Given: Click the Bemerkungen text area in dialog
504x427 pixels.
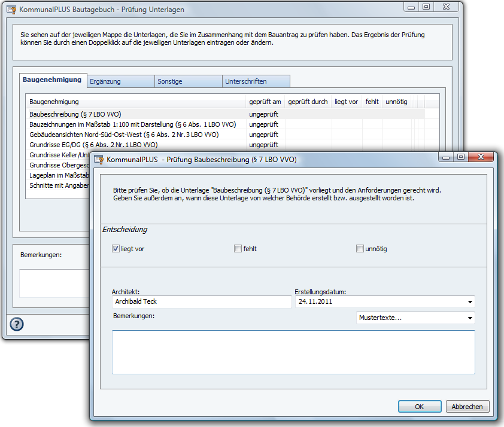Looking at the screenshot, I should coord(293,352).
